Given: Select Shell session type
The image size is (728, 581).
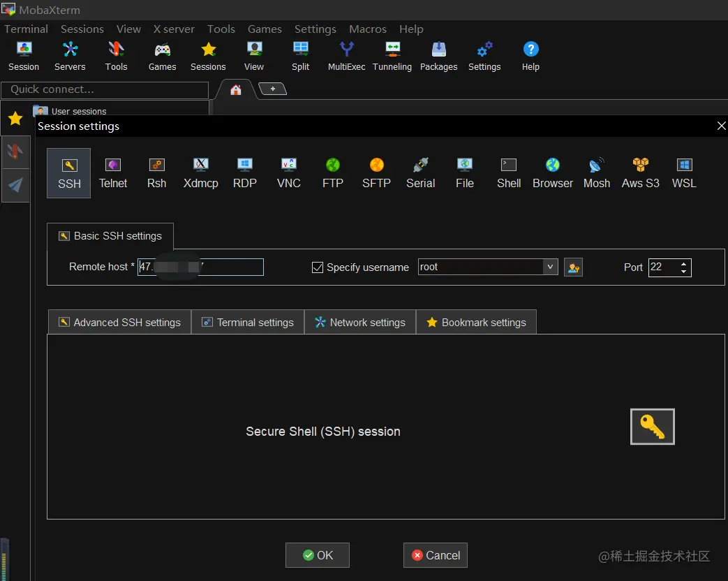Looking at the screenshot, I should (x=509, y=173).
